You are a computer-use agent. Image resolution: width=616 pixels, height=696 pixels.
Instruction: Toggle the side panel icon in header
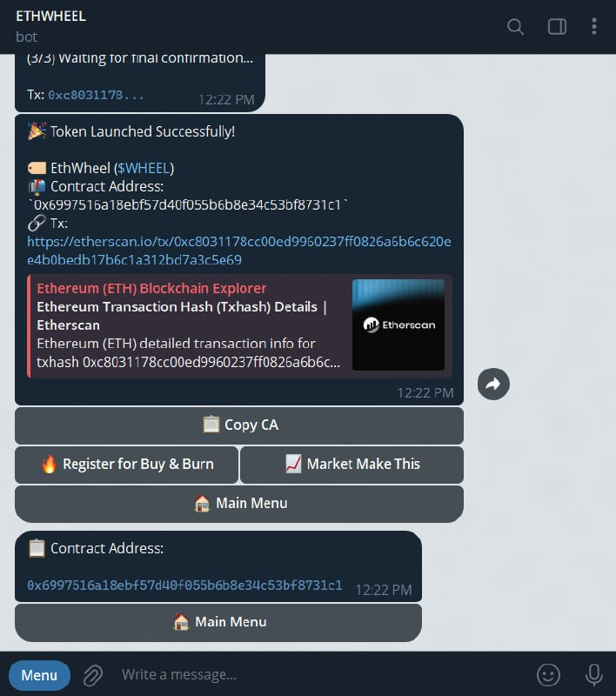tap(557, 27)
